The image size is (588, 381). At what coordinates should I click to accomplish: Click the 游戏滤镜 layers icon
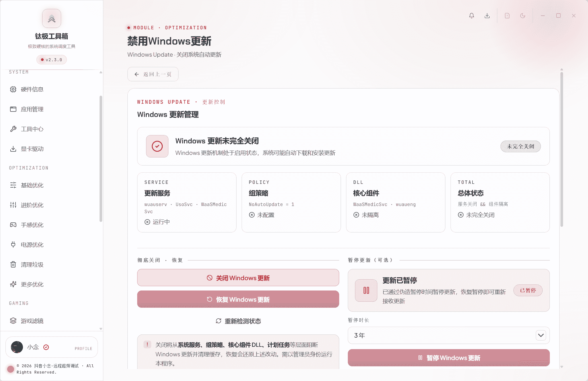click(13, 321)
